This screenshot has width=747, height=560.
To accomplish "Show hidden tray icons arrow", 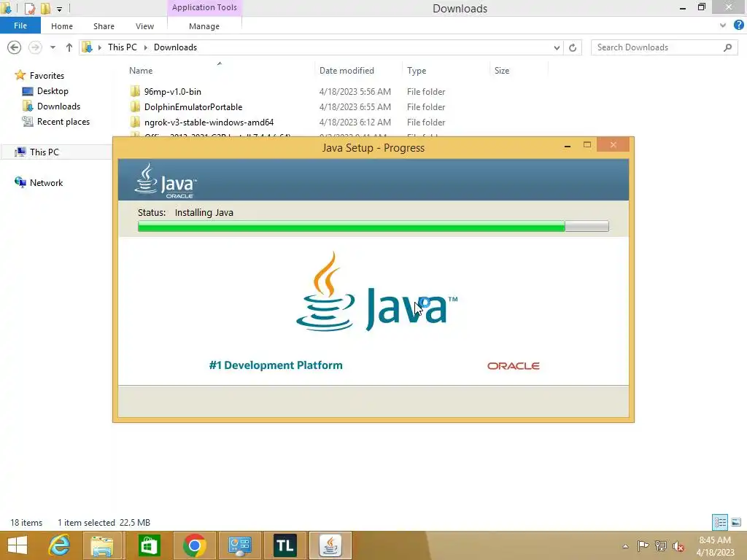I will coord(625,546).
